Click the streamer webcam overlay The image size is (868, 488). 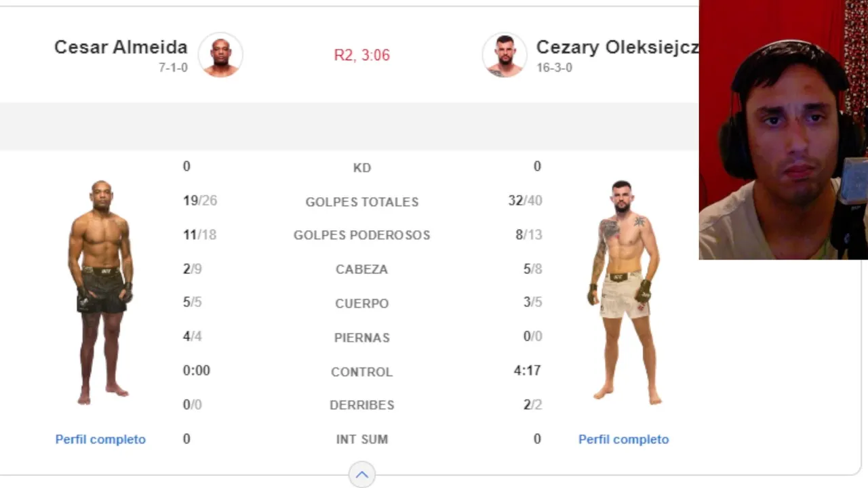[x=783, y=129]
